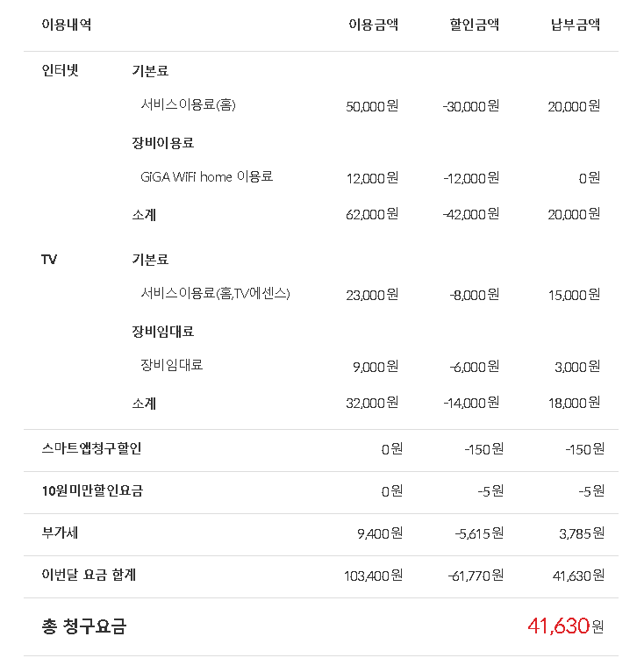This screenshot has width=644, height=658.
Task: Click the 부가세 row label
Action: pyautogui.click(x=60, y=533)
